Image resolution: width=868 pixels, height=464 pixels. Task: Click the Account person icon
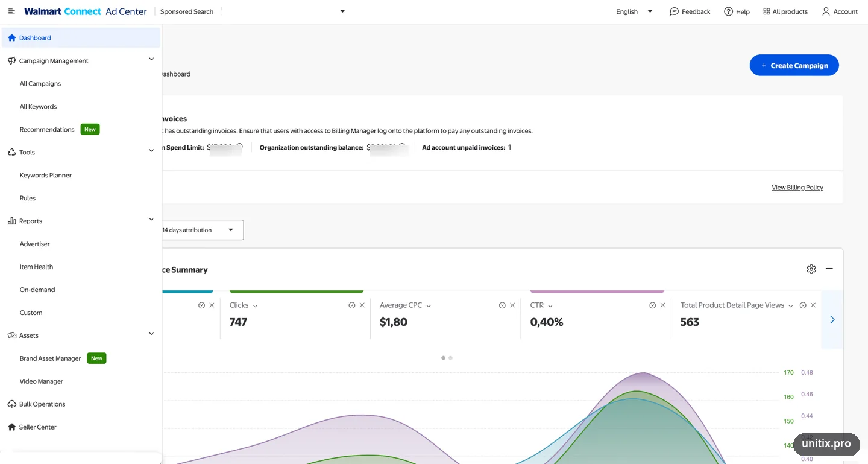(x=826, y=11)
